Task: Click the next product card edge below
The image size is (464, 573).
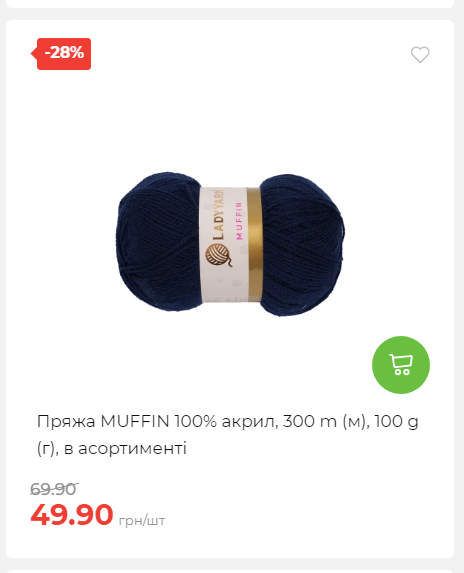Action: click(x=230, y=571)
